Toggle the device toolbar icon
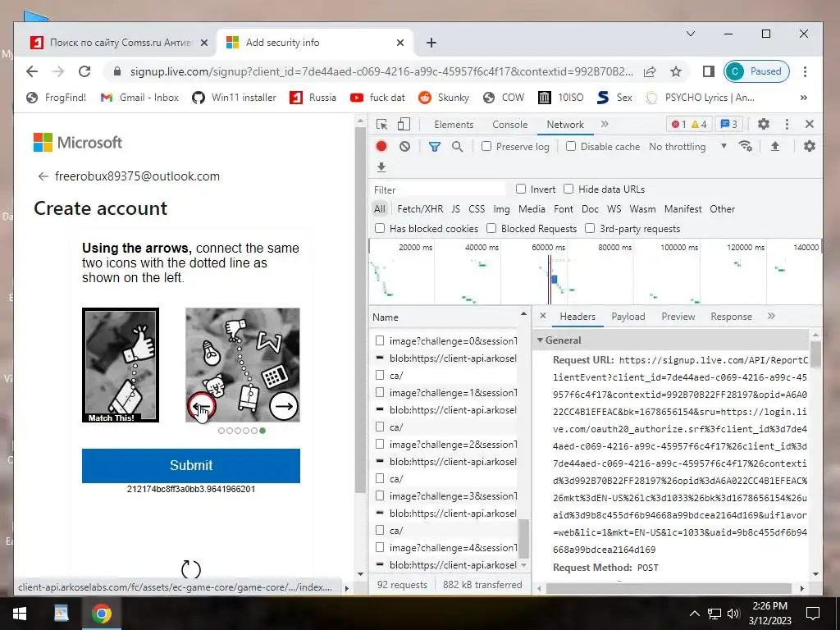This screenshot has width=840, height=630. tap(404, 125)
